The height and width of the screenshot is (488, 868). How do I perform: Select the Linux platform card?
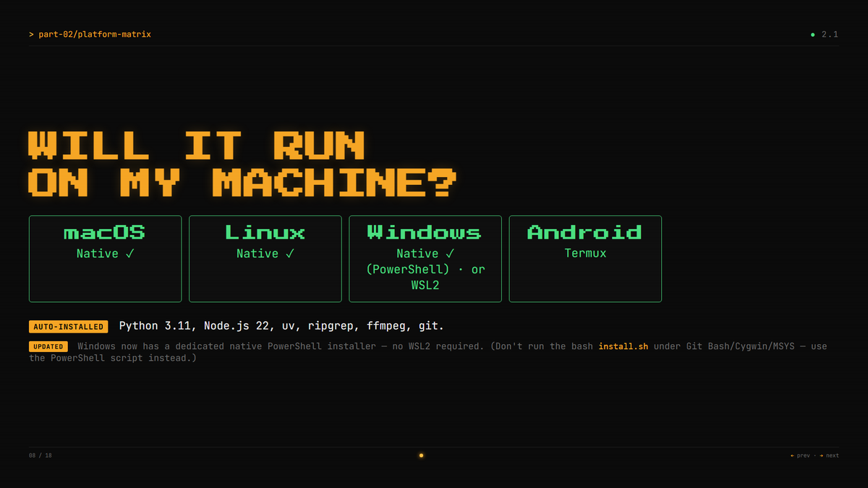[x=265, y=259]
